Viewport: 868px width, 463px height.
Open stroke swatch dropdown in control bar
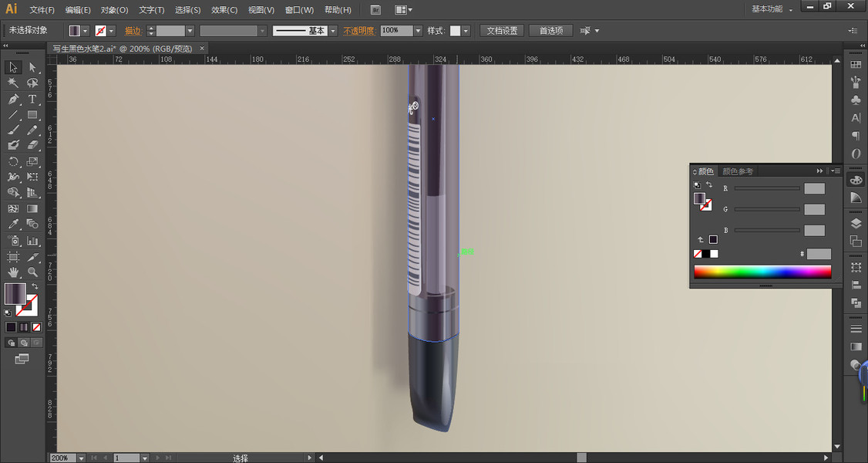coord(111,31)
